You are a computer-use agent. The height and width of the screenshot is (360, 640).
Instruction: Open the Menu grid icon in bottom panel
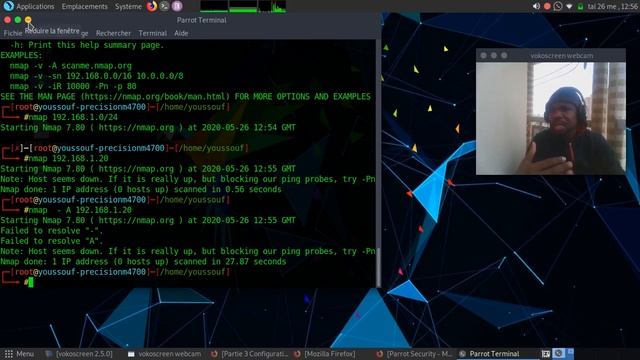click(9, 354)
